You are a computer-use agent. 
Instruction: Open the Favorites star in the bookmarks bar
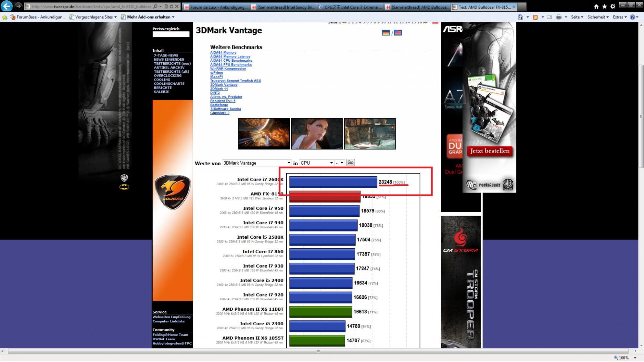pos(5,17)
